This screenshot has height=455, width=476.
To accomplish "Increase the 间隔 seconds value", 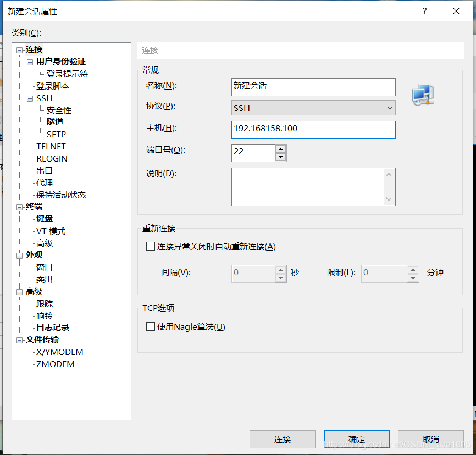I will pos(281,270).
